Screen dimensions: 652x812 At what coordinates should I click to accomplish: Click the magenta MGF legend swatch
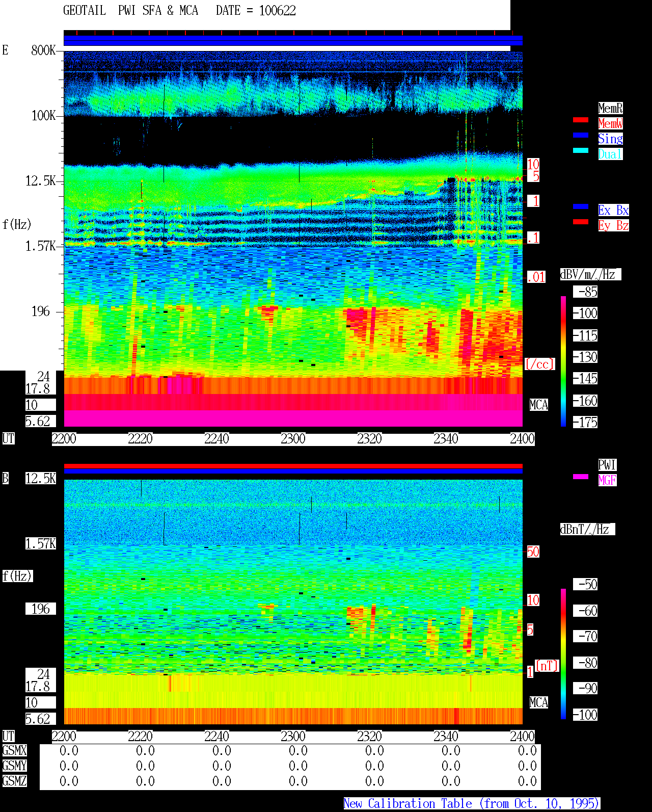(x=581, y=477)
